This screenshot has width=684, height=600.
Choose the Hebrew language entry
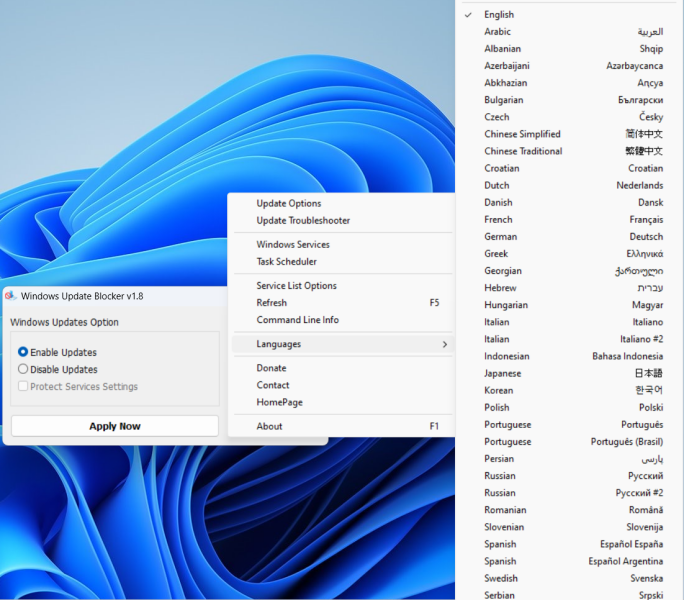[569, 288]
